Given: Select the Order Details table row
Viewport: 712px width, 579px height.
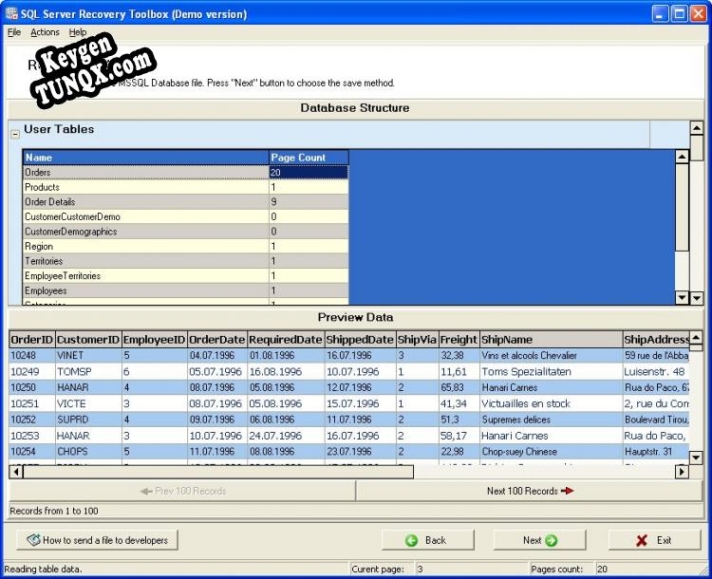Looking at the screenshot, I should pyautogui.click(x=186, y=202).
